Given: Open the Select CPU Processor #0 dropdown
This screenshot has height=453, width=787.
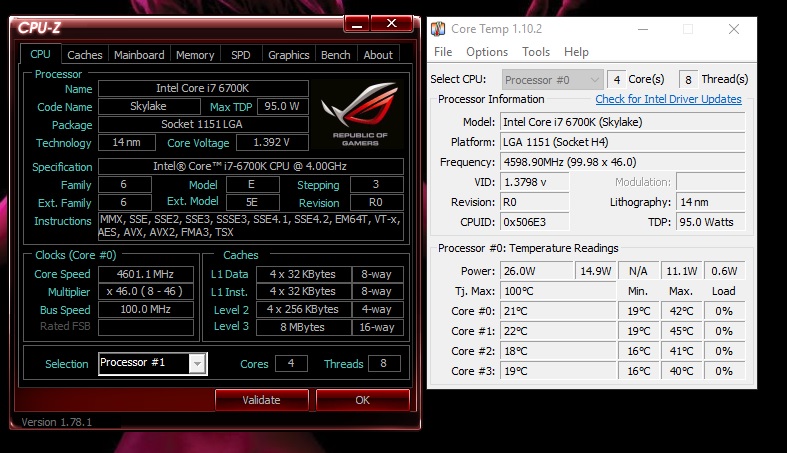Looking at the screenshot, I should tap(553, 80).
